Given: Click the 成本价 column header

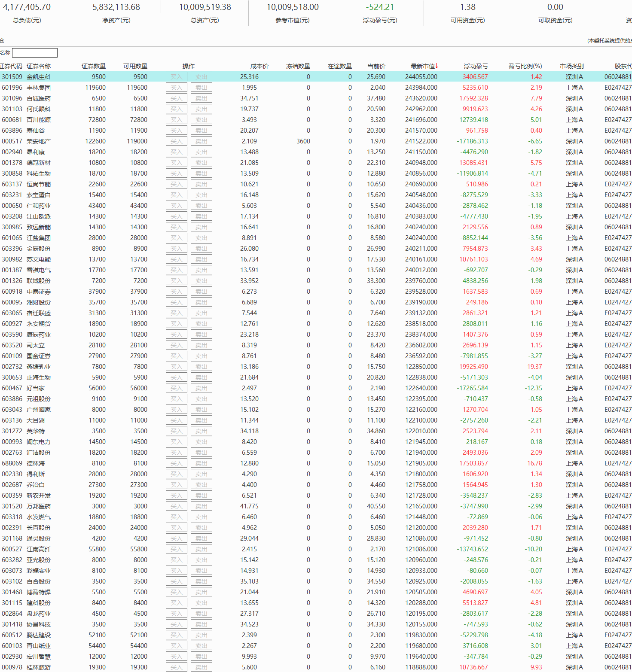Looking at the screenshot, I should pos(260,66).
